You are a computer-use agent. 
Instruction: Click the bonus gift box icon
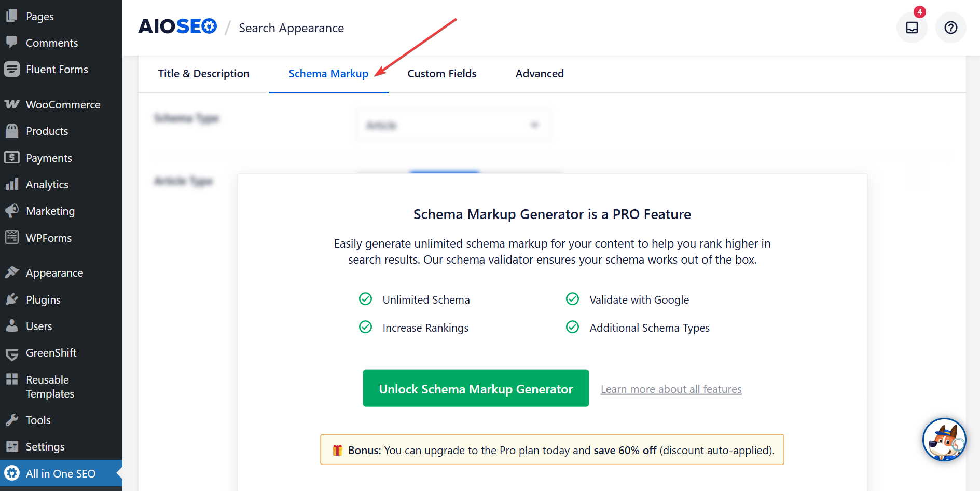click(337, 450)
